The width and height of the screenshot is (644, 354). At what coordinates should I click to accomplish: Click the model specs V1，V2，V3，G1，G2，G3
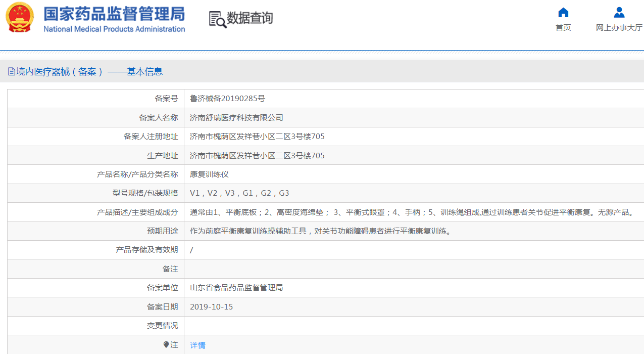[x=239, y=193]
